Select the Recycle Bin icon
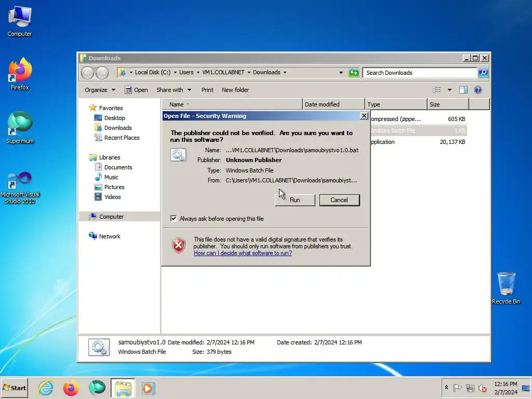Image resolution: width=532 pixels, height=399 pixels. [506, 288]
